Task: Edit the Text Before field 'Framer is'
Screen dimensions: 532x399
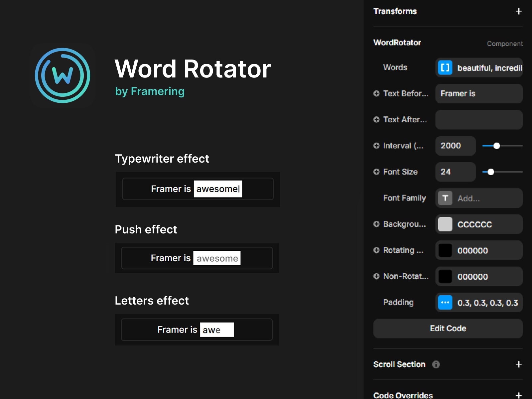Action: [479, 93]
